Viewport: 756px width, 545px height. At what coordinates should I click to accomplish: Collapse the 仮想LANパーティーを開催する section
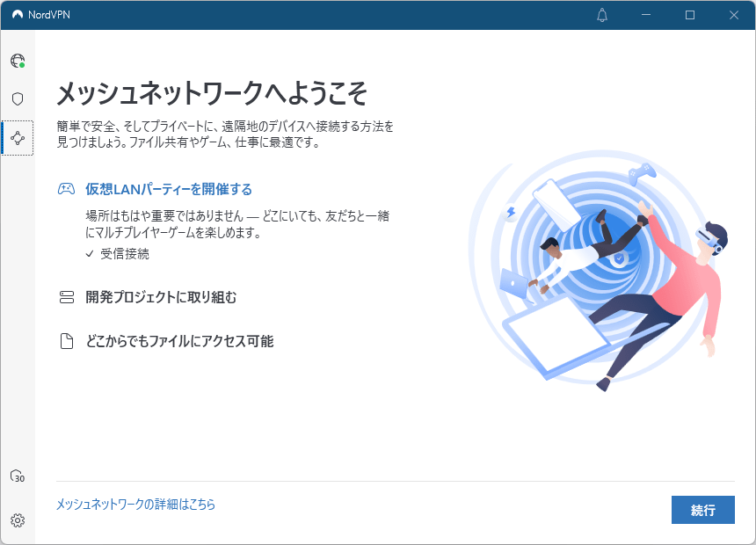169,189
